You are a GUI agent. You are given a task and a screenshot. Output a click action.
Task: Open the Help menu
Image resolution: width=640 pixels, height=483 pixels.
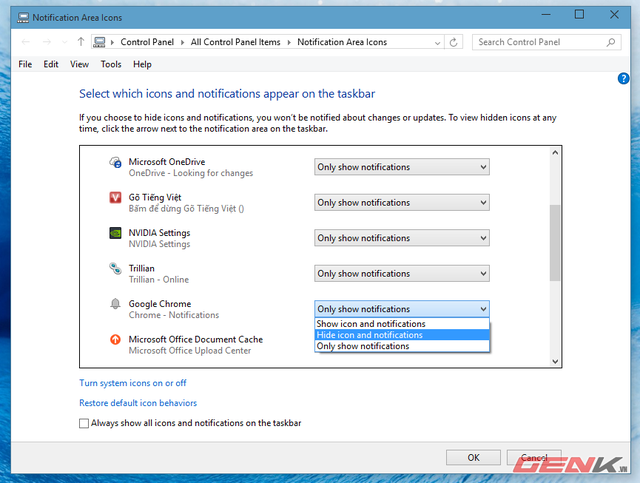point(142,65)
